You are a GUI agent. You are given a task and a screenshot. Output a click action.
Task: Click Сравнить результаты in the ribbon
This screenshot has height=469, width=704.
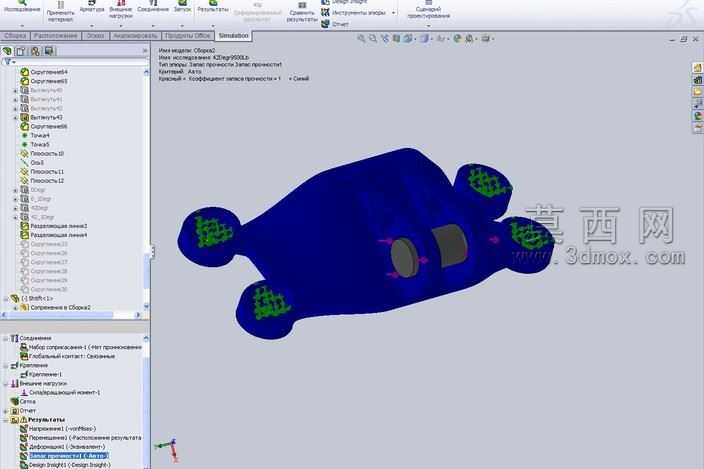tap(302, 13)
